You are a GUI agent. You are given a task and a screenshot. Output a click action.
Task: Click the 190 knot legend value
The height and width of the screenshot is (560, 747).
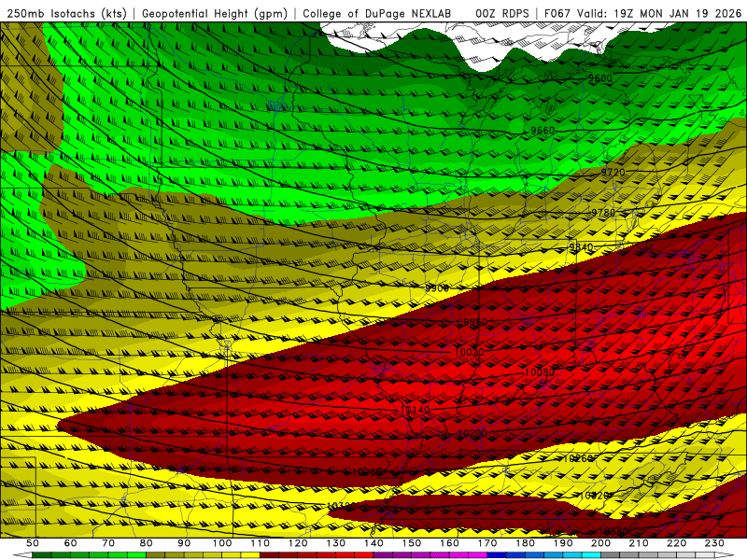click(563, 543)
